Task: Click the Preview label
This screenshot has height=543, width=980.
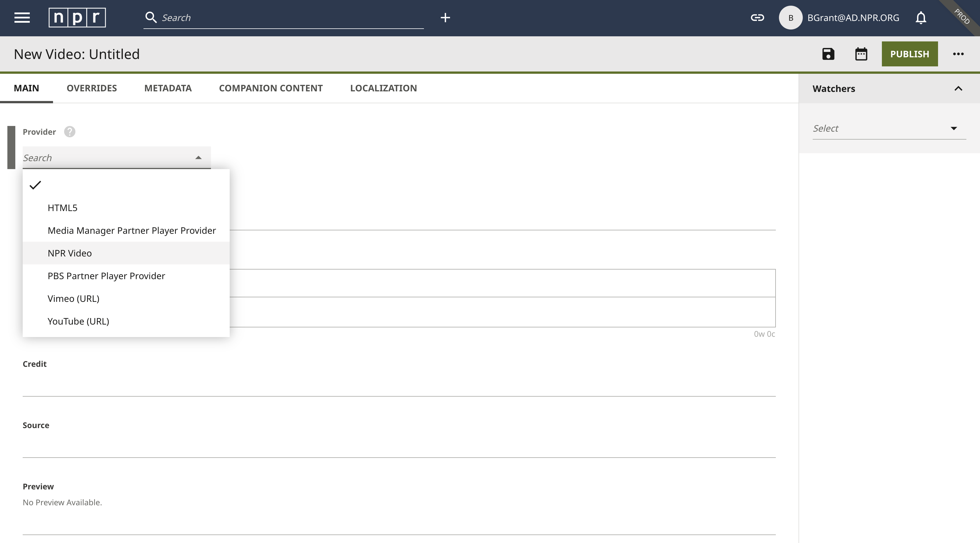Action: pyautogui.click(x=38, y=486)
